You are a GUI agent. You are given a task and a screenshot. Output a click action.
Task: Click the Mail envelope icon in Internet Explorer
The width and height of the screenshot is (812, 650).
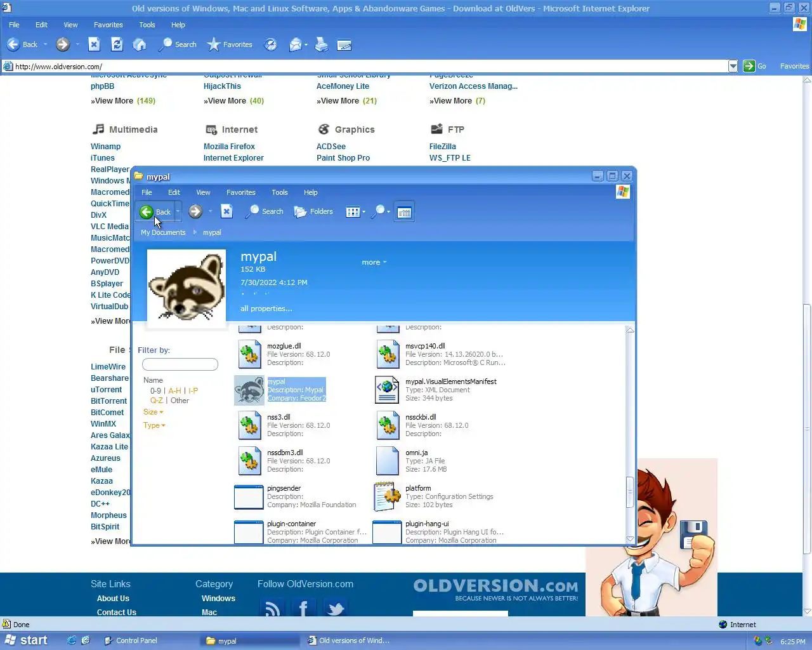(296, 44)
